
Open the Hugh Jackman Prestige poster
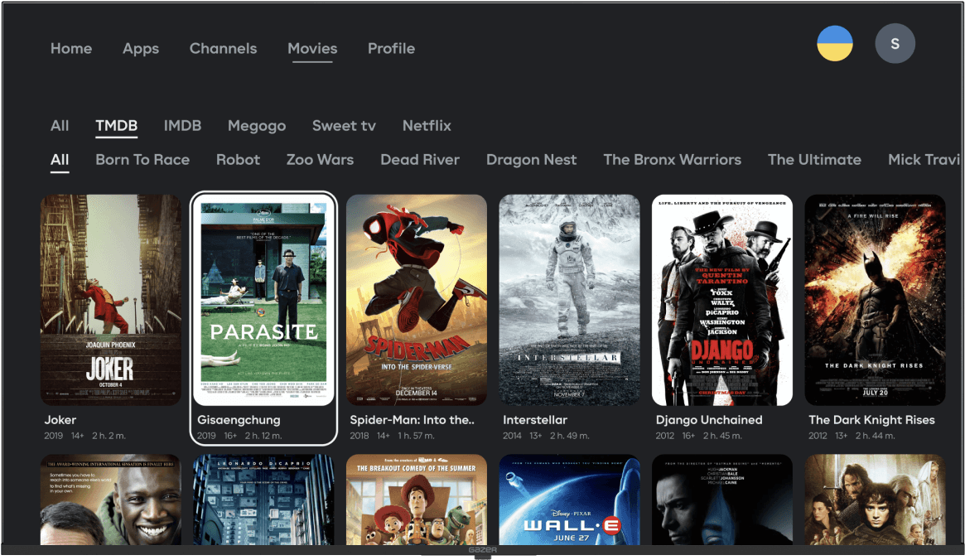[722, 500]
